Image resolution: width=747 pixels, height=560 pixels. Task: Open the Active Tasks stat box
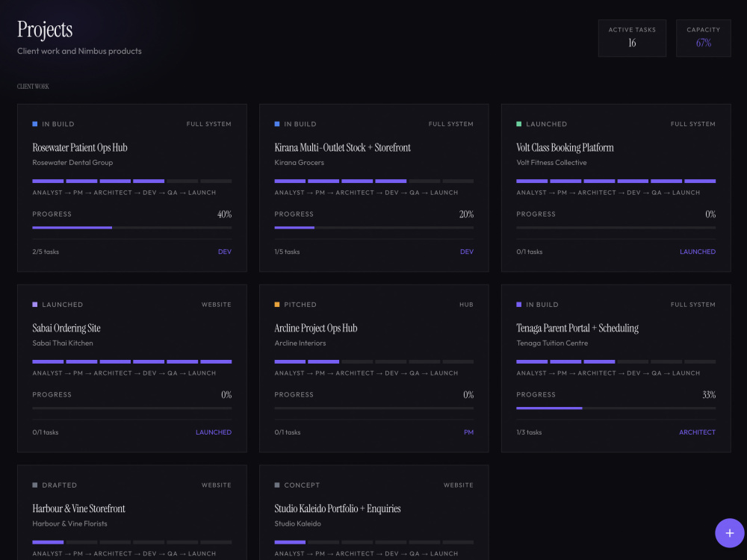click(x=632, y=38)
